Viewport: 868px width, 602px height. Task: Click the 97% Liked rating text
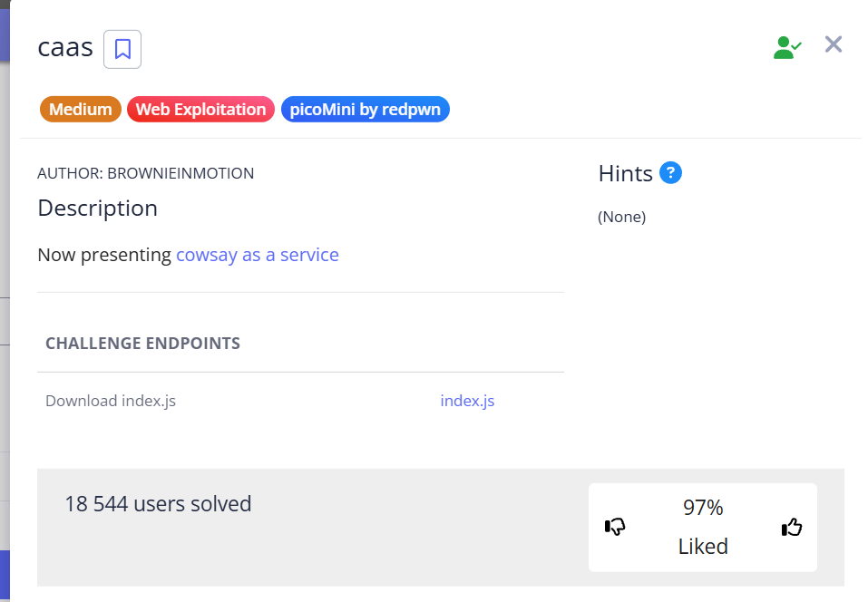point(703,527)
